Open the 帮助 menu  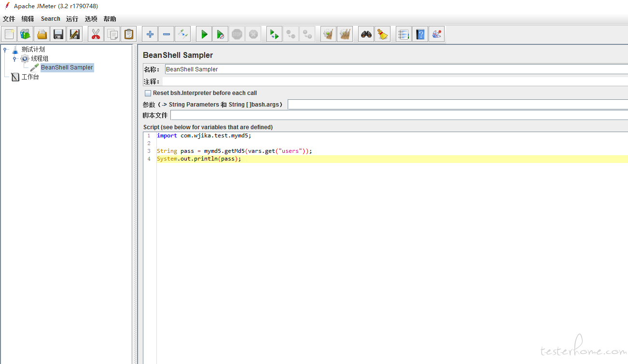[x=110, y=19]
